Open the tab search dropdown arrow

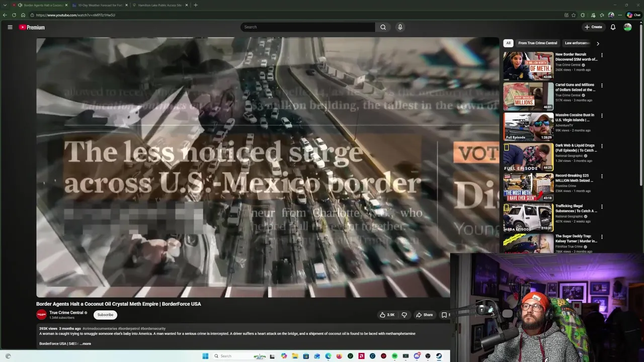[x=4, y=5]
